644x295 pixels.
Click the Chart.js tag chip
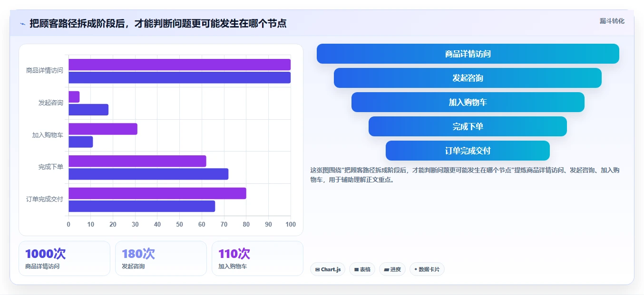[328, 269]
